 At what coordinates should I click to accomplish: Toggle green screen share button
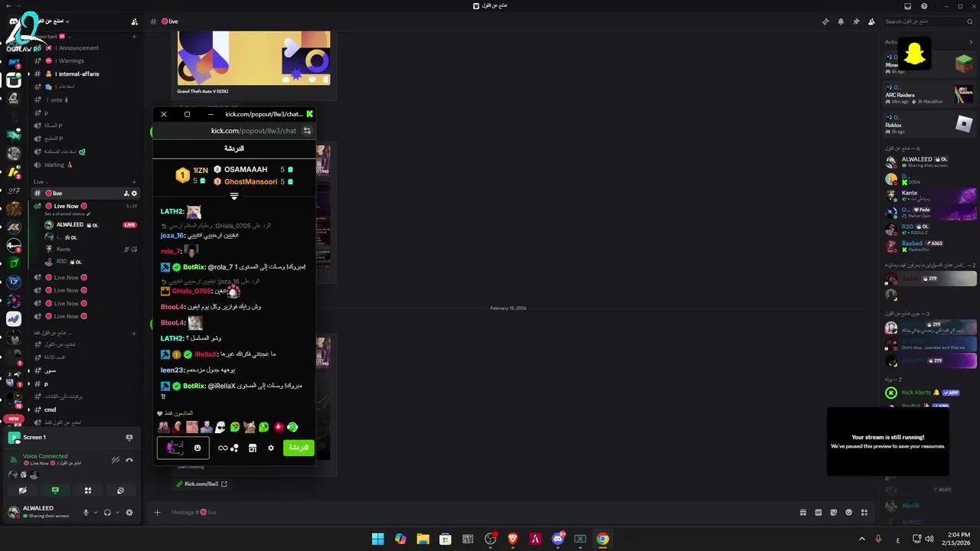pos(55,491)
